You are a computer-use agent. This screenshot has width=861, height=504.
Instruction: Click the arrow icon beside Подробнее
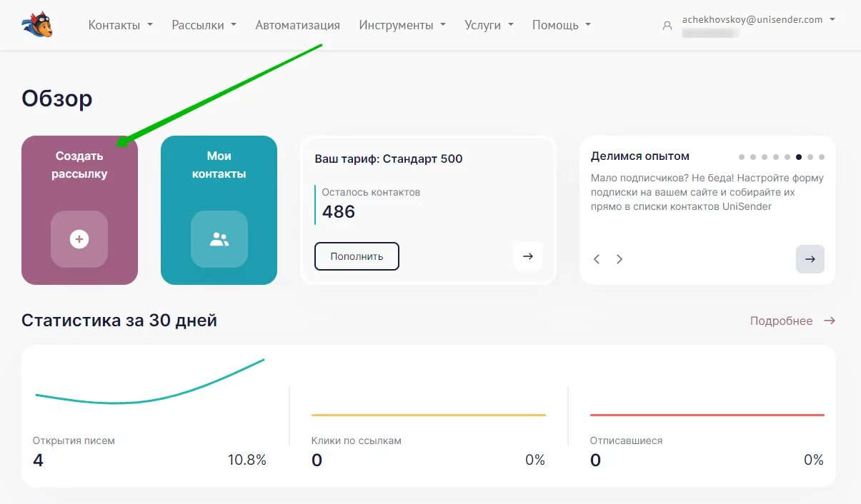[830, 321]
